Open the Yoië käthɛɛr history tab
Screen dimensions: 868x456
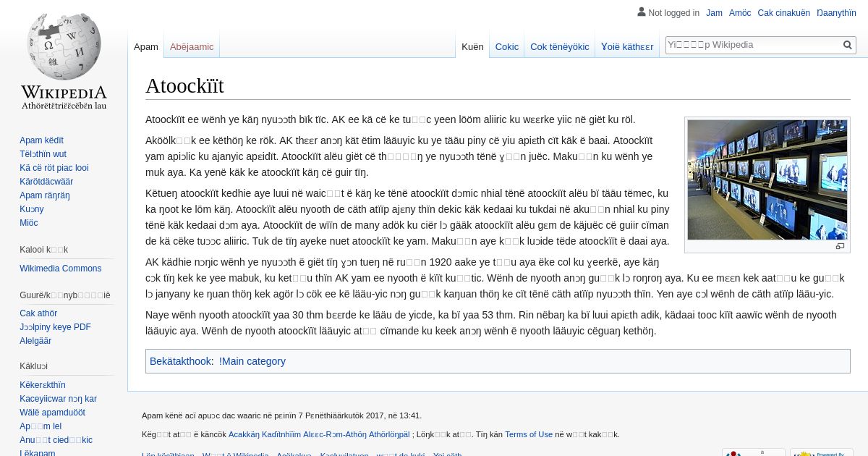[627, 46]
